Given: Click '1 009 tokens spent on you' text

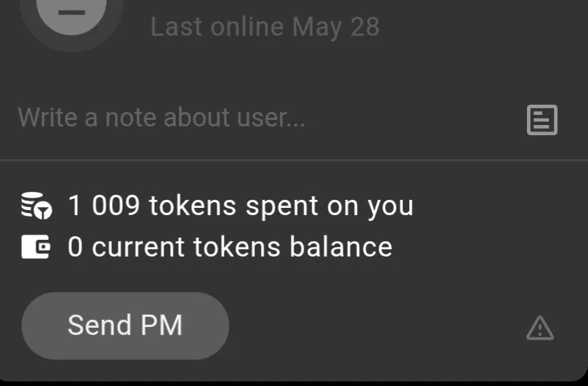Looking at the screenshot, I should point(241,206).
